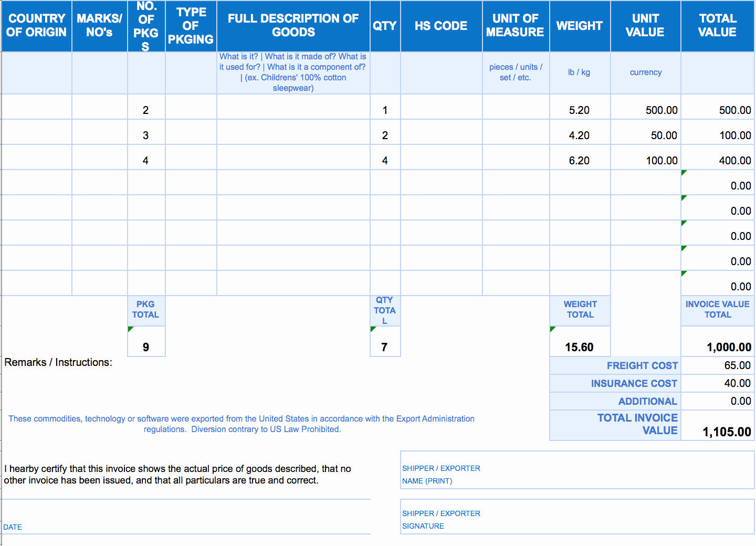Click the TYPE OF PKGING header cell

click(x=191, y=26)
